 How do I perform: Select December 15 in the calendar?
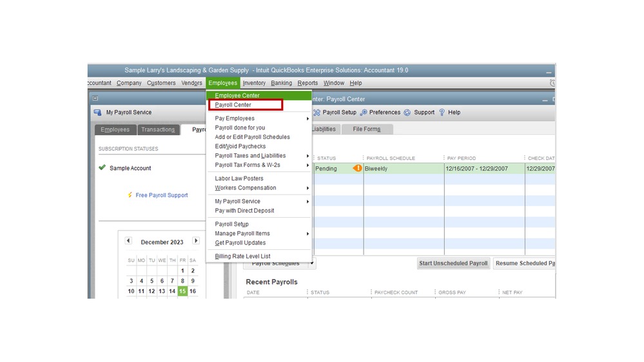182,291
